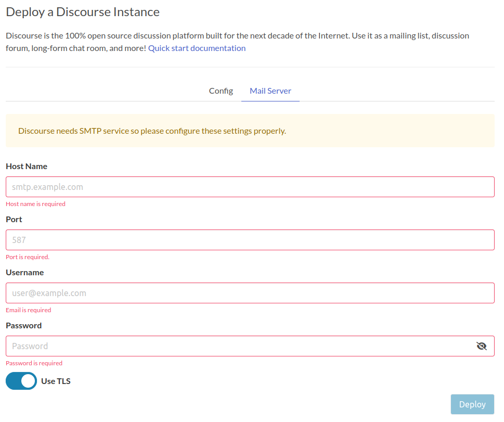Click the Use TLS label text

(x=56, y=381)
